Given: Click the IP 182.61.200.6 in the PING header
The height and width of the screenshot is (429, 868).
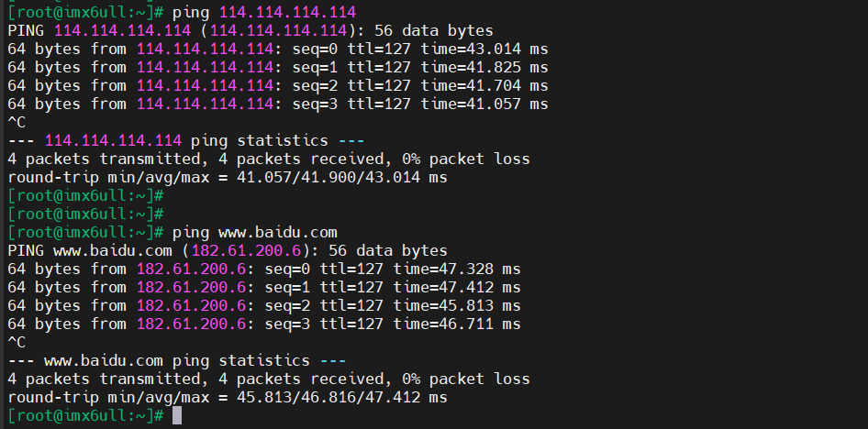Looking at the screenshot, I should [x=246, y=250].
